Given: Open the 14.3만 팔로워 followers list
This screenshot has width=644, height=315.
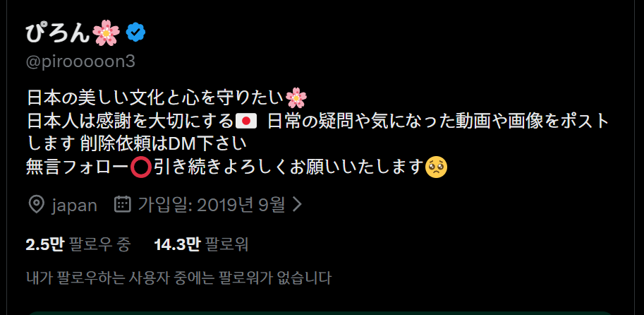Looking at the screenshot, I should [201, 245].
